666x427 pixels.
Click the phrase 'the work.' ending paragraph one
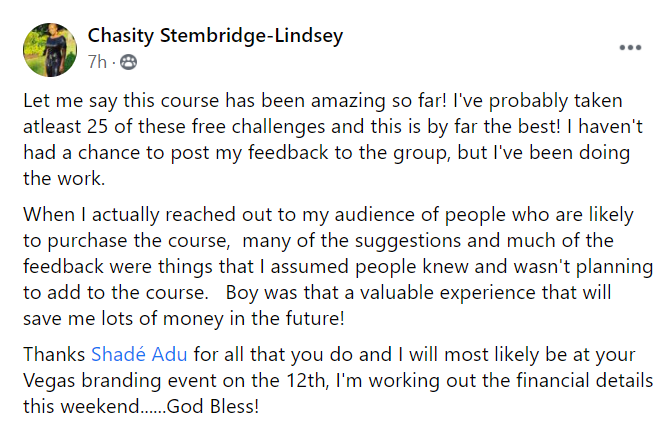[x=64, y=178]
